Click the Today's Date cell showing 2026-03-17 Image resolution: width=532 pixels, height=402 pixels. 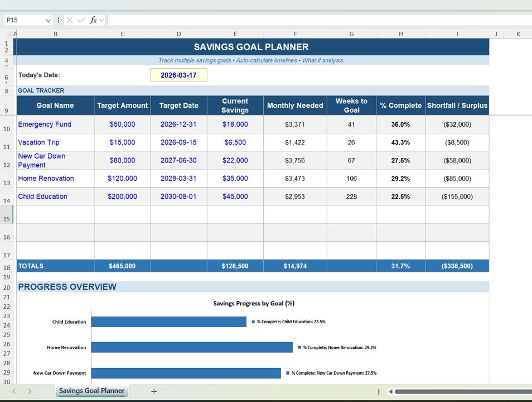178,75
